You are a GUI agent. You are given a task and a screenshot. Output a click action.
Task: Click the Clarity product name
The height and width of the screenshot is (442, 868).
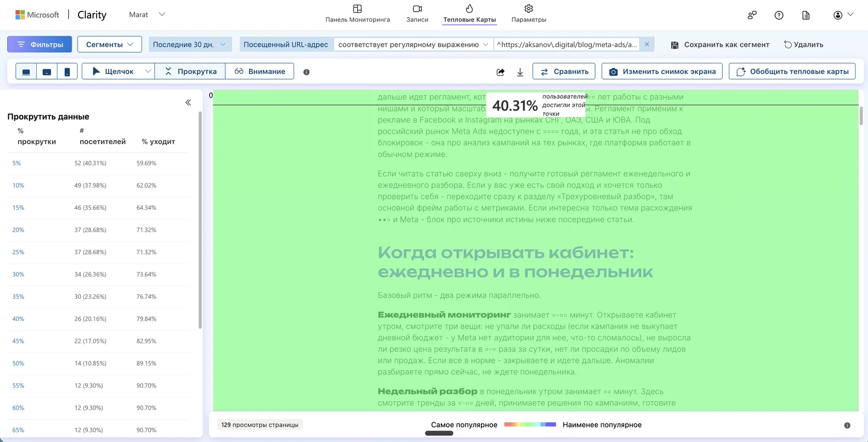tap(92, 15)
